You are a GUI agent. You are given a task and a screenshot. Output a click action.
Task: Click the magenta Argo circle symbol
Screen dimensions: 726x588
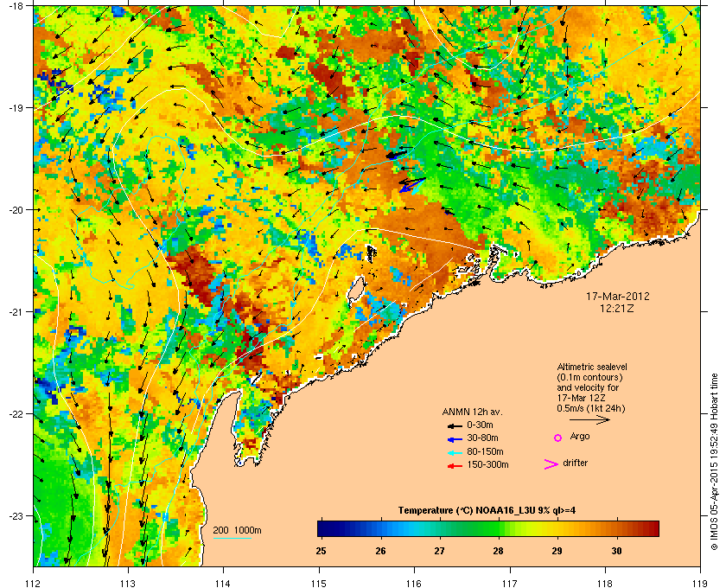tap(558, 438)
